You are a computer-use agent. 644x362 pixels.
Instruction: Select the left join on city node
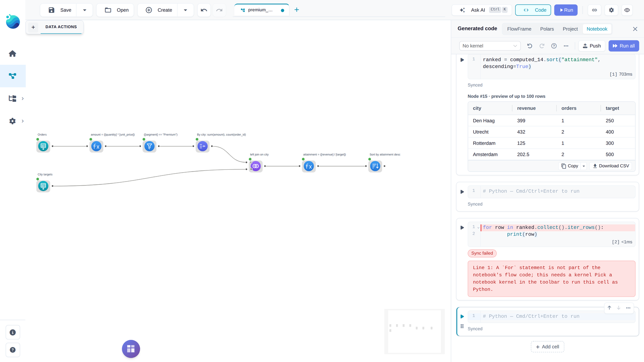click(256, 166)
